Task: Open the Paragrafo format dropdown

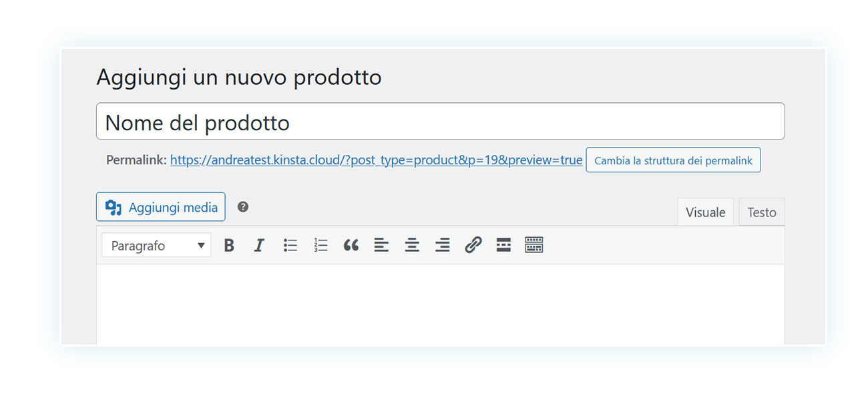Action: (x=156, y=245)
